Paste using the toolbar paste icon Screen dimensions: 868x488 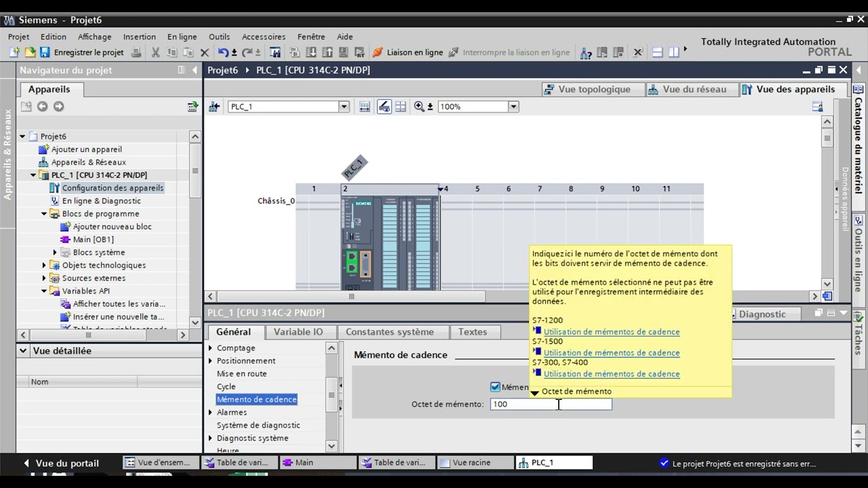[x=188, y=52]
